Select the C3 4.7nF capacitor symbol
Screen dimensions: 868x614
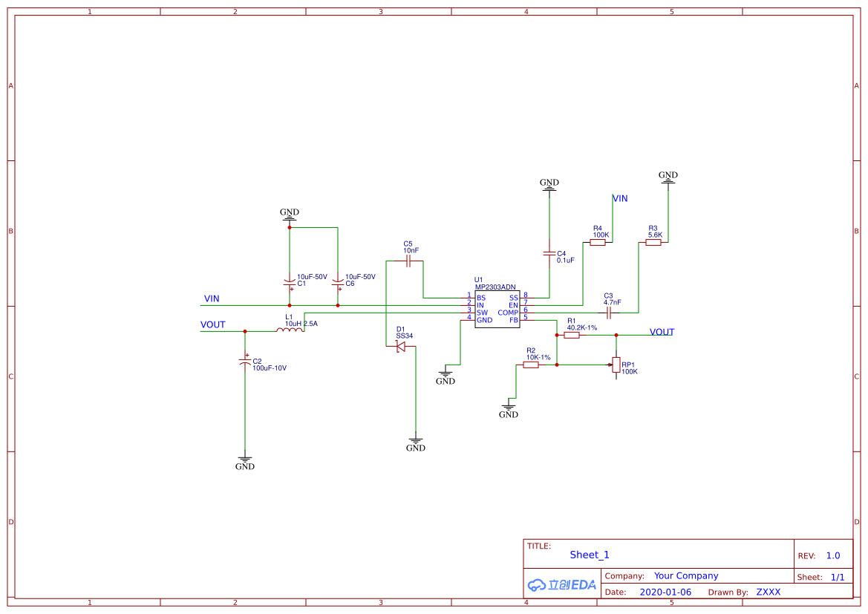(608, 313)
